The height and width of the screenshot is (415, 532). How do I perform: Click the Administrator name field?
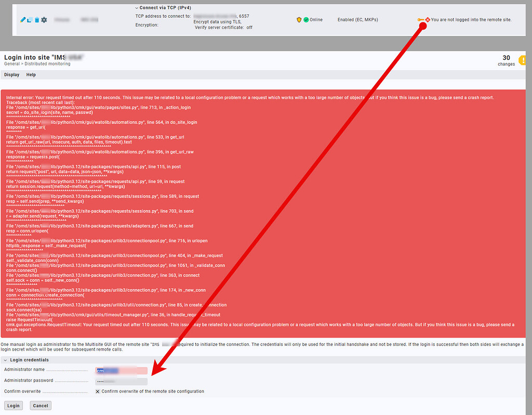122,370
